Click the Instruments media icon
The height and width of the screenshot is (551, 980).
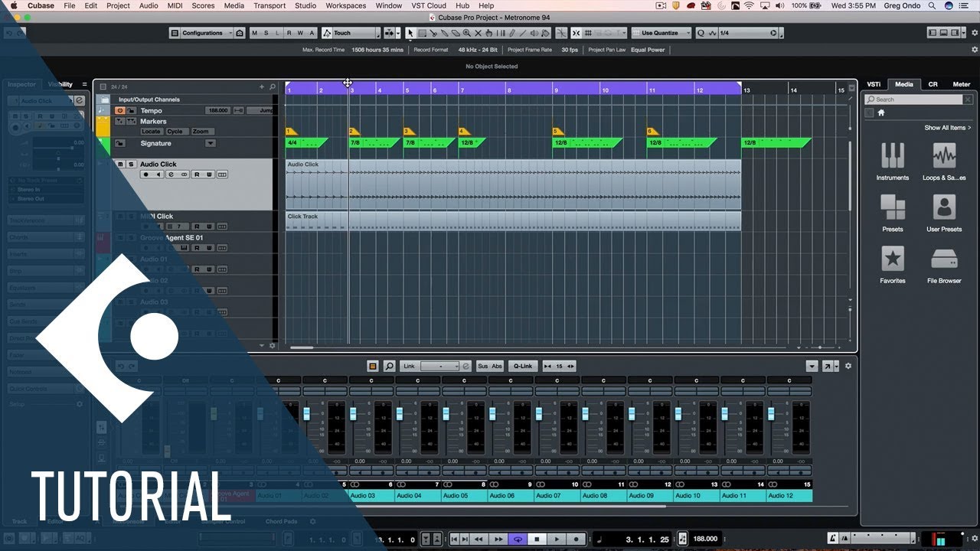[x=893, y=155]
